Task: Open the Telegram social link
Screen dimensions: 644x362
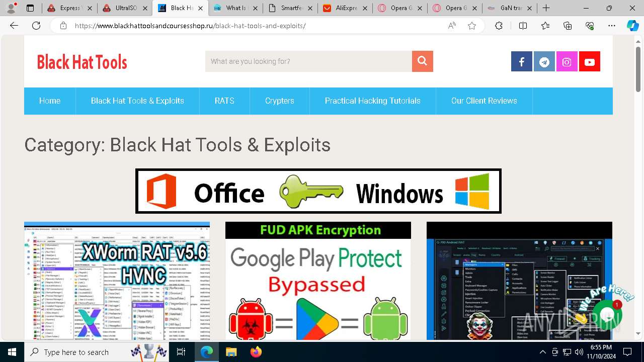Action: coord(544,62)
